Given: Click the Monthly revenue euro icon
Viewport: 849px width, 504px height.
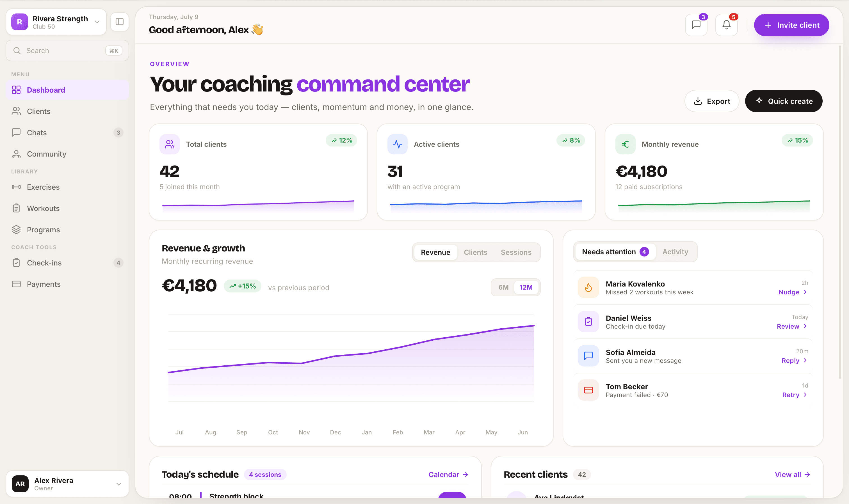Looking at the screenshot, I should (625, 144).
